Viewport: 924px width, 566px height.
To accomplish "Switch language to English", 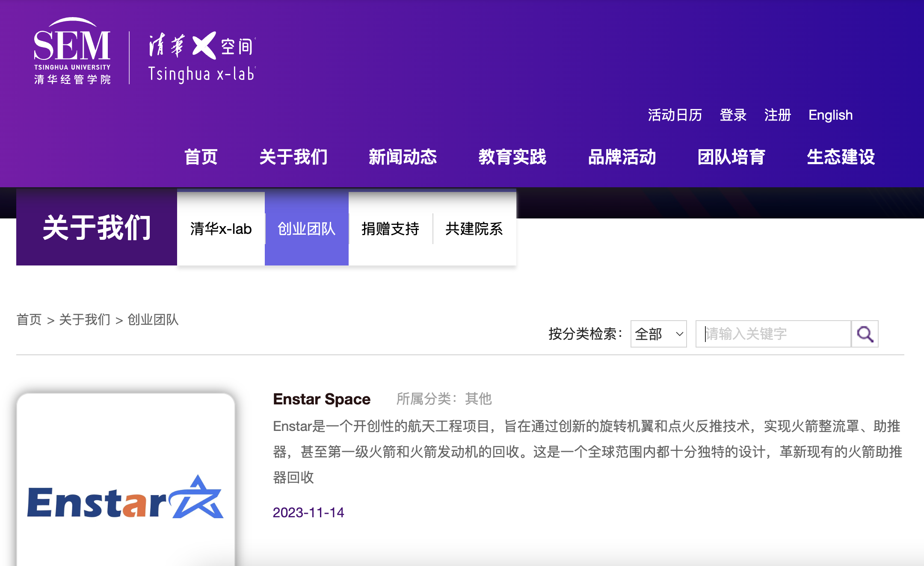I will [830, 115].
